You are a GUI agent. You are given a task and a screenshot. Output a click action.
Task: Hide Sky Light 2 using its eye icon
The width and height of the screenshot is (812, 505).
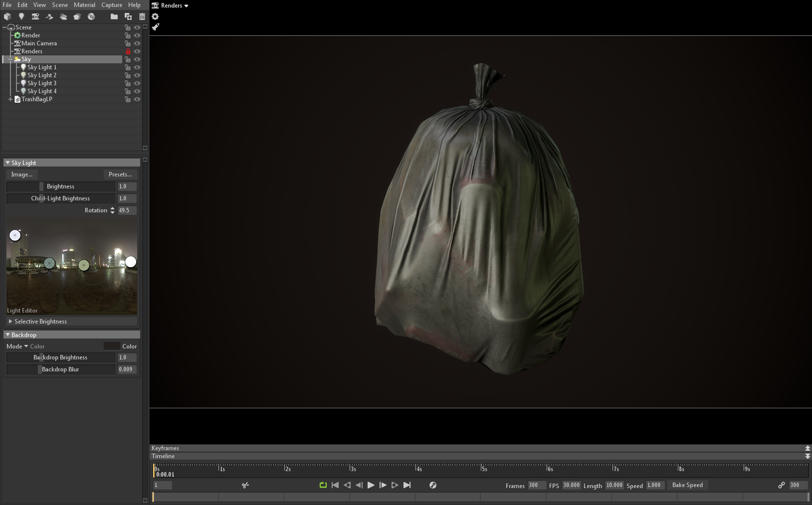click(137, 75)
